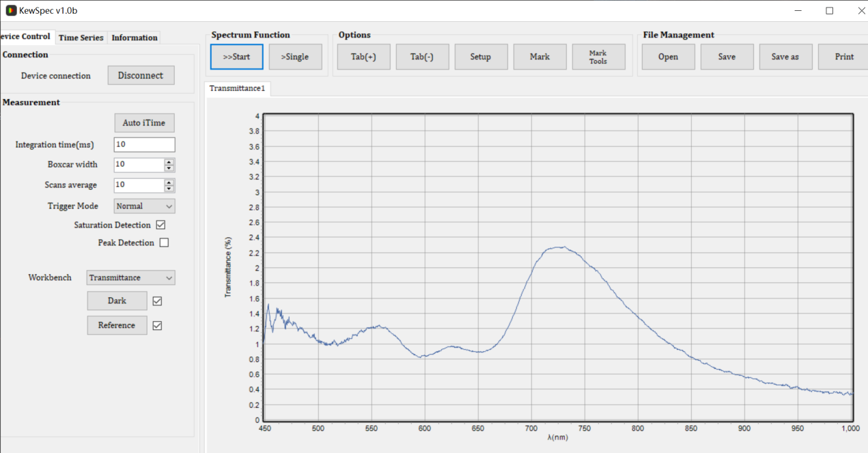Click the >>Start spectrum button
The height and width of the screenshot is (453, 868).
point(236,57)
